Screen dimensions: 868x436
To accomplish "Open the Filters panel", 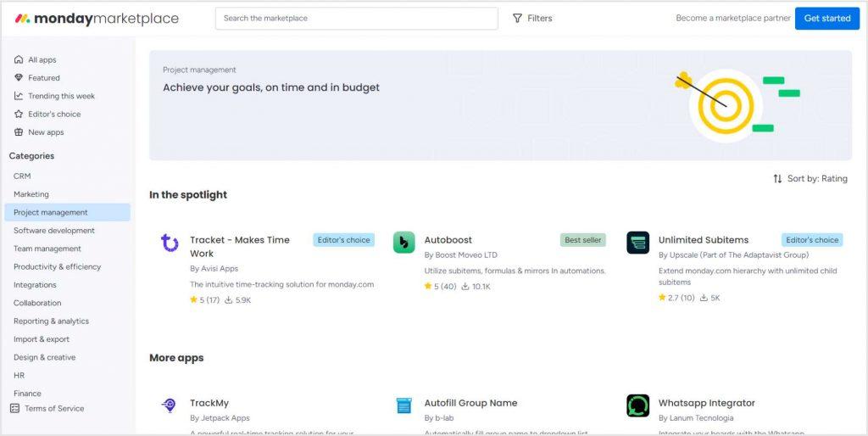I will 532,18.
